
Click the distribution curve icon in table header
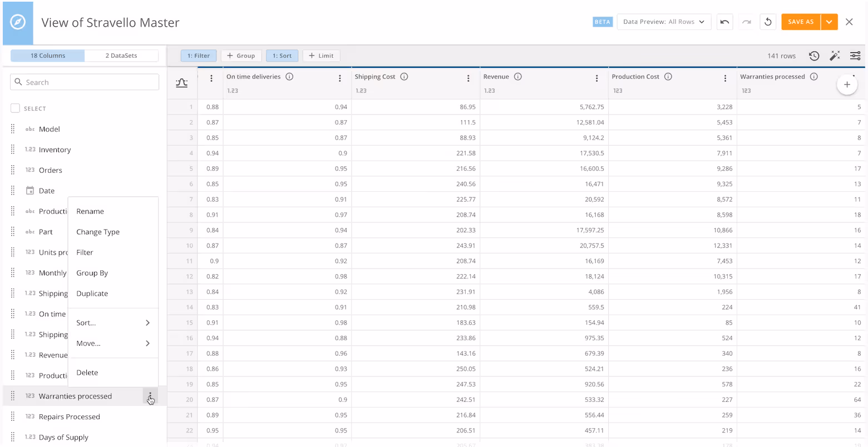point(181,83)
